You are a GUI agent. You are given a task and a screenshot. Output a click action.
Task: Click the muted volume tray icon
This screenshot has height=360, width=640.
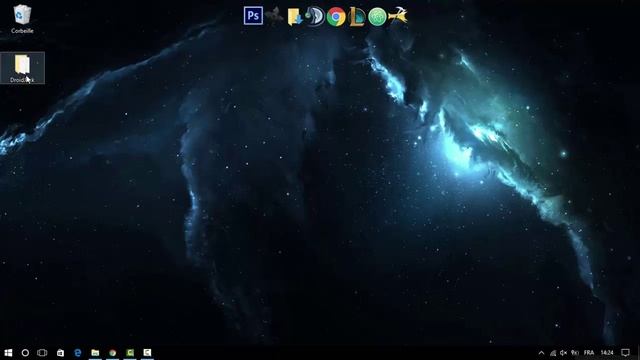(x=564, y=353)
